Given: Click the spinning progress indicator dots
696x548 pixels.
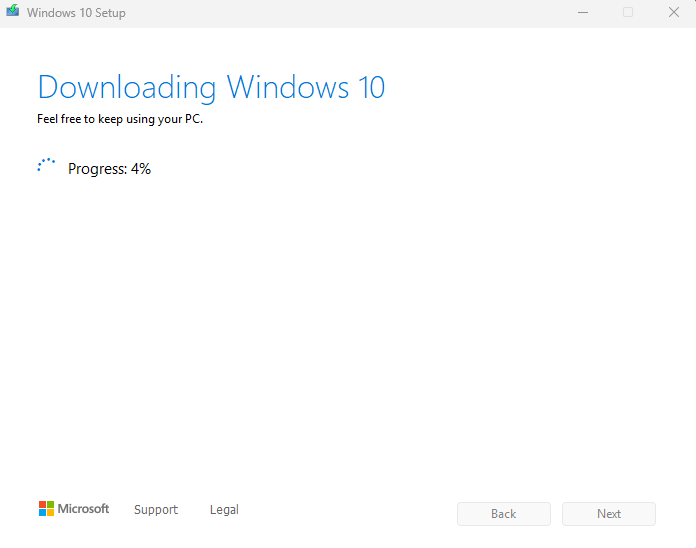Looking at the screenshot, I should tap(46, 167).
